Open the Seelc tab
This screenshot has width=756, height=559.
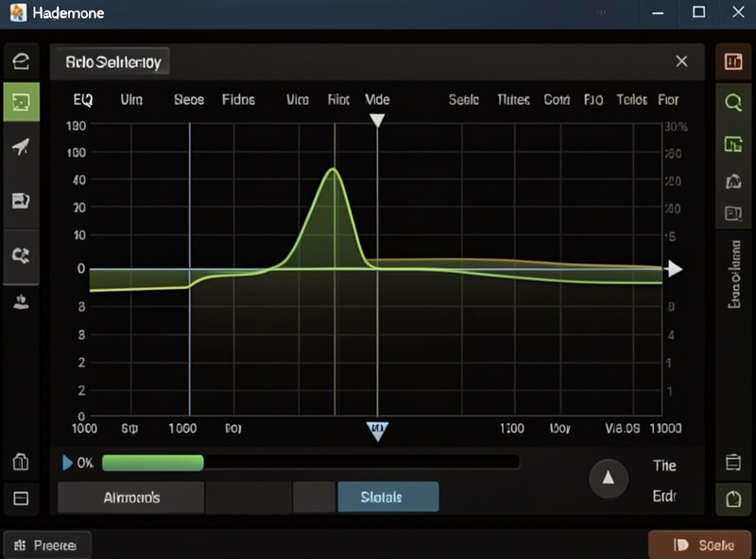(x=464, y=100)
